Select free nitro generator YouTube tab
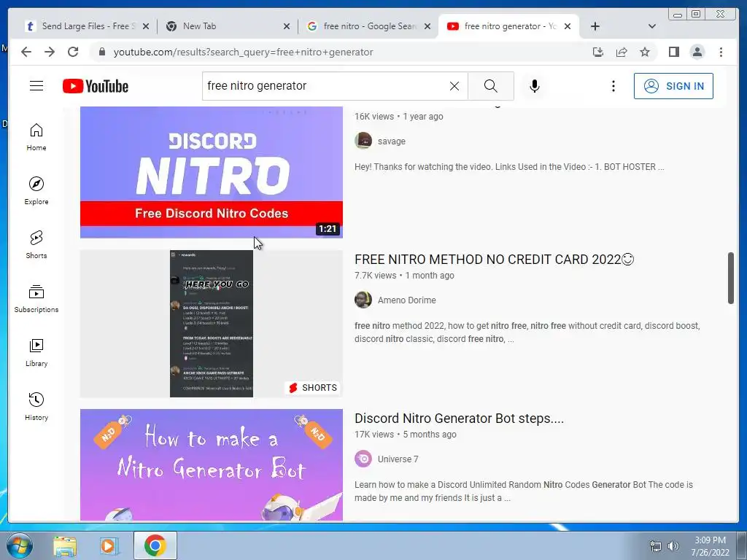This screenshot has width=747, height=560. [x=510, y=26]
